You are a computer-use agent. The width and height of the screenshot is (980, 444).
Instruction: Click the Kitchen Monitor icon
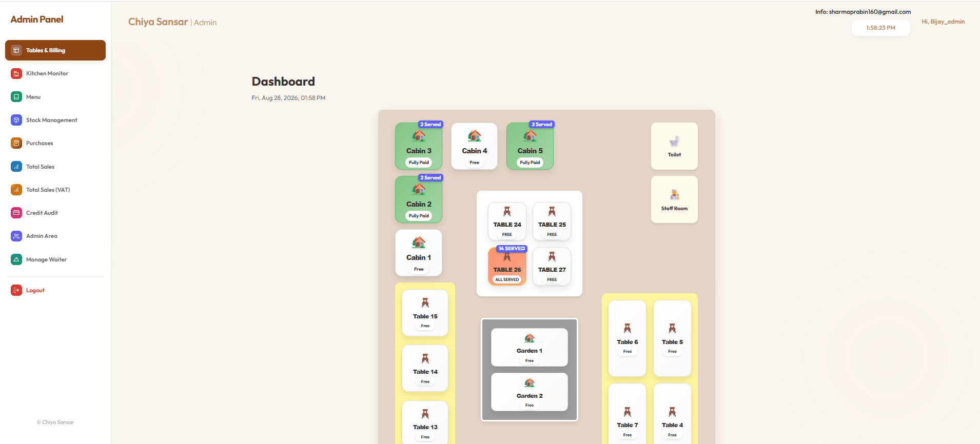[16, 73]
